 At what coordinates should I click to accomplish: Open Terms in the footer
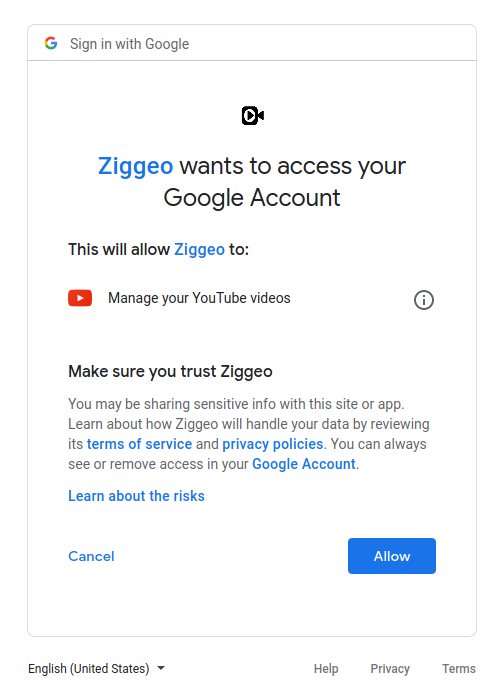coord(459,669)
